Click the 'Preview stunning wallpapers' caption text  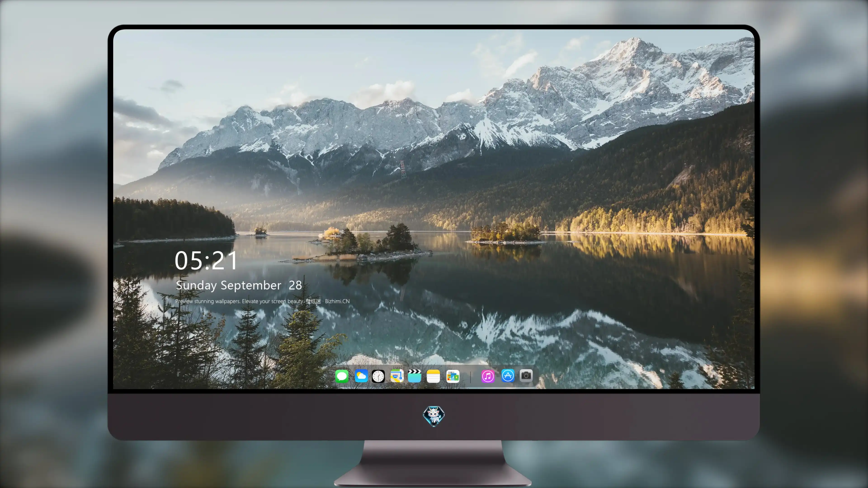[x=262, y=301]
